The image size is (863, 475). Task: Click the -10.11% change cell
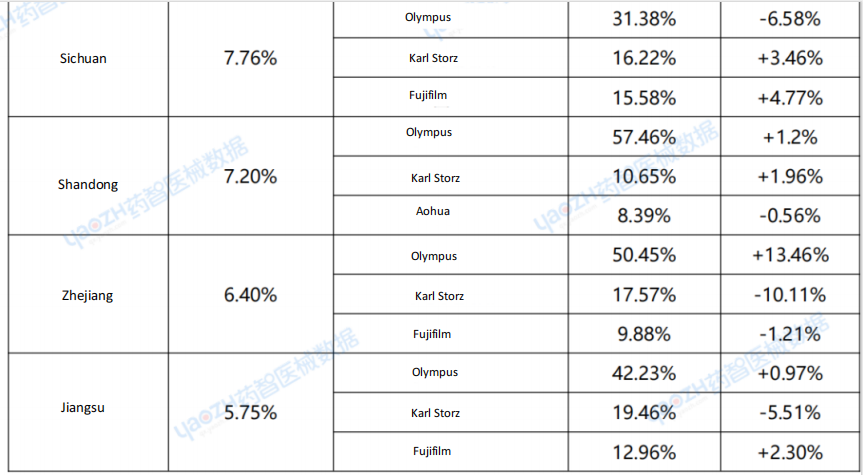click(790, 295)
